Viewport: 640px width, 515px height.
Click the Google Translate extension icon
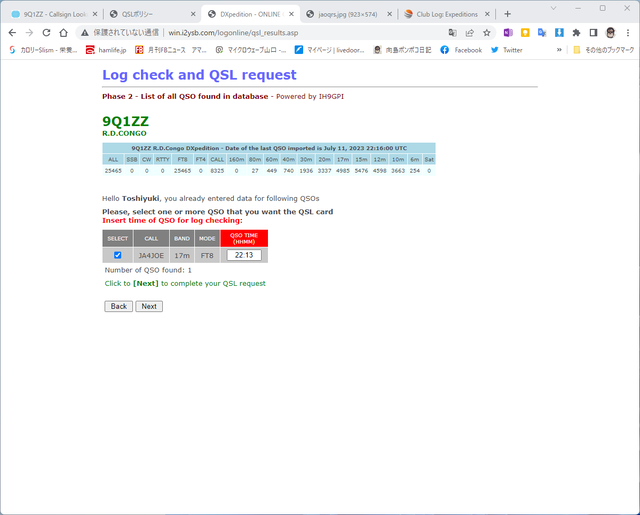(x=542, y=33)
